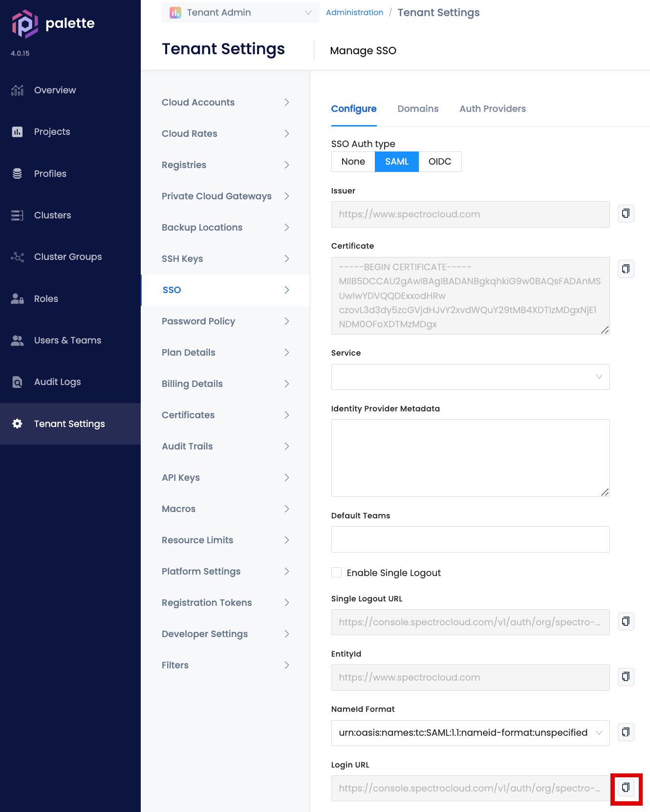
Task: Grab the Certificate textarea resize handle
Action: [605, 330]
